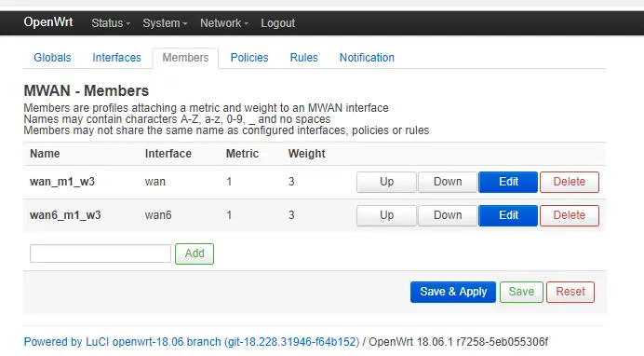Switch to the Interfaces tab

116,58
